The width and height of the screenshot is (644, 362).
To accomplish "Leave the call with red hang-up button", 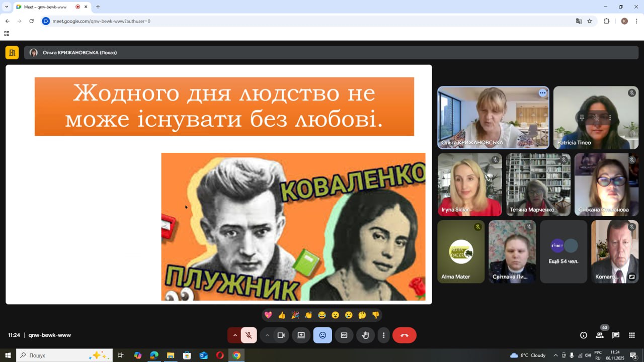I will (404, 335).
